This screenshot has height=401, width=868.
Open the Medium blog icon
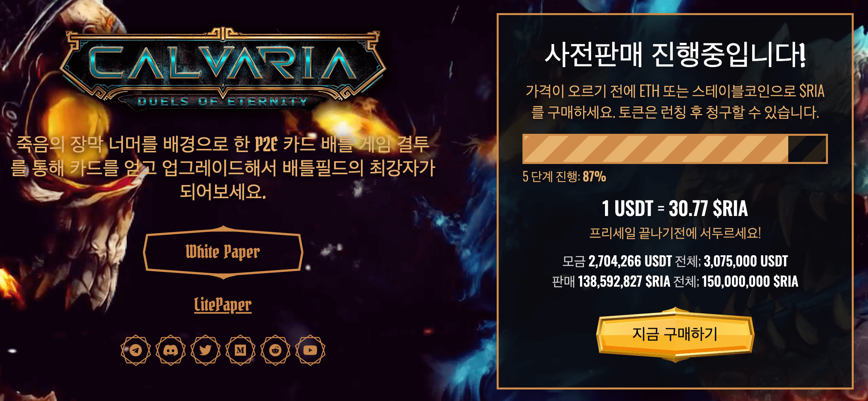240,350
